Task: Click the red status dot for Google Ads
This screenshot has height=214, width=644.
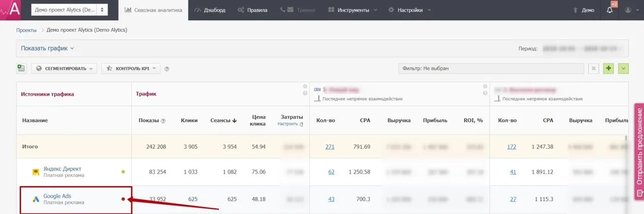Action: pos(123,199)
